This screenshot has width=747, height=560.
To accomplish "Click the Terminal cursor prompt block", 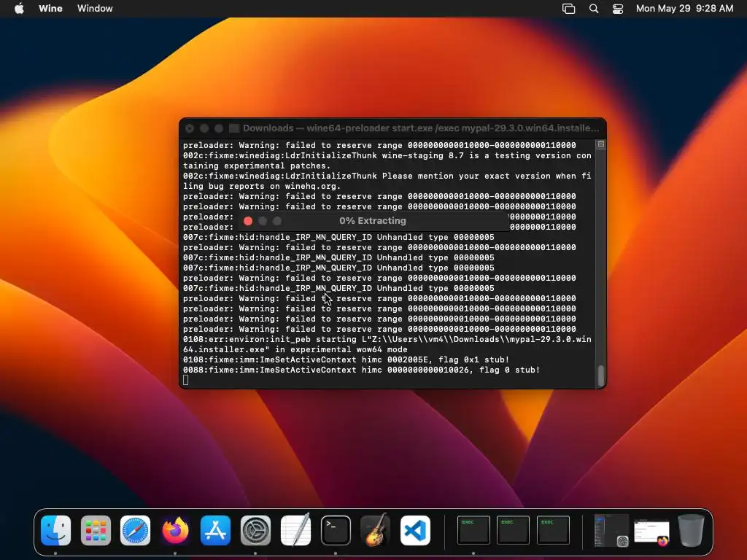I will coord(185,380).
